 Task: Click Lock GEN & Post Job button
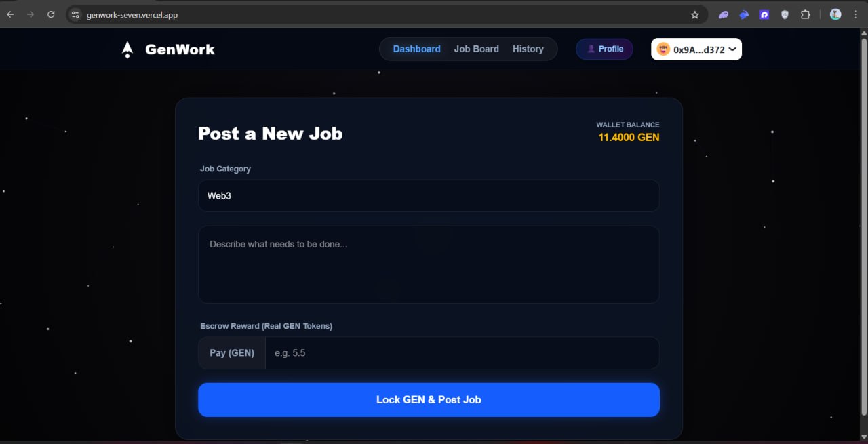[429, 400]
